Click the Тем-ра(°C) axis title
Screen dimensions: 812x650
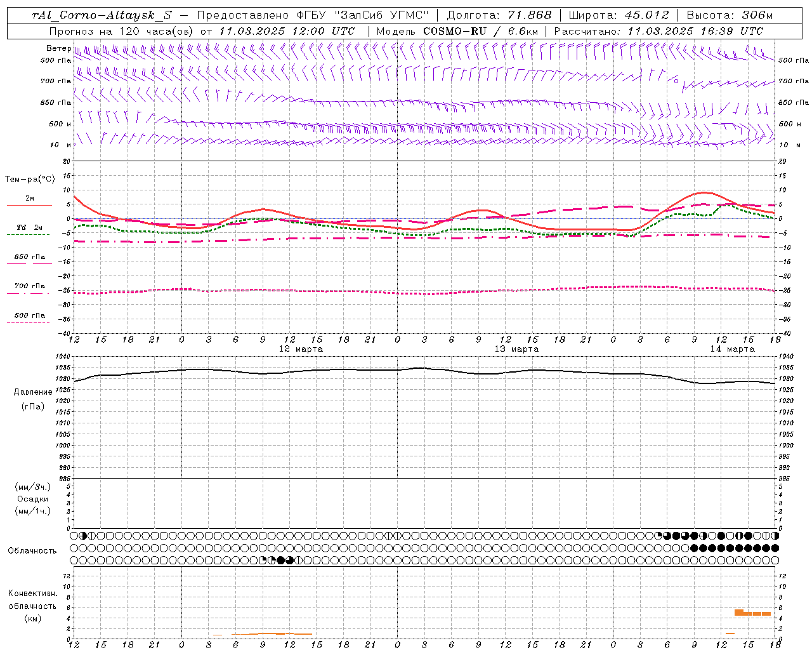tap(30, 180)
